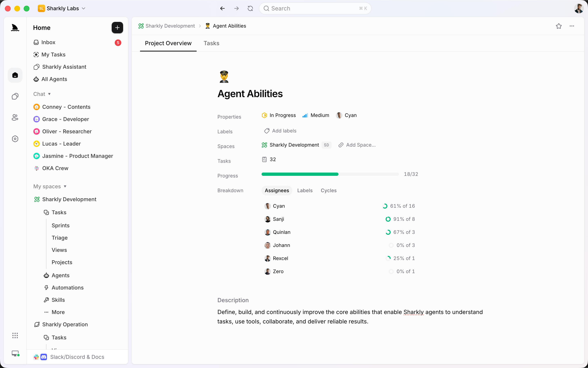Click the Add labels tag icon

267,131
